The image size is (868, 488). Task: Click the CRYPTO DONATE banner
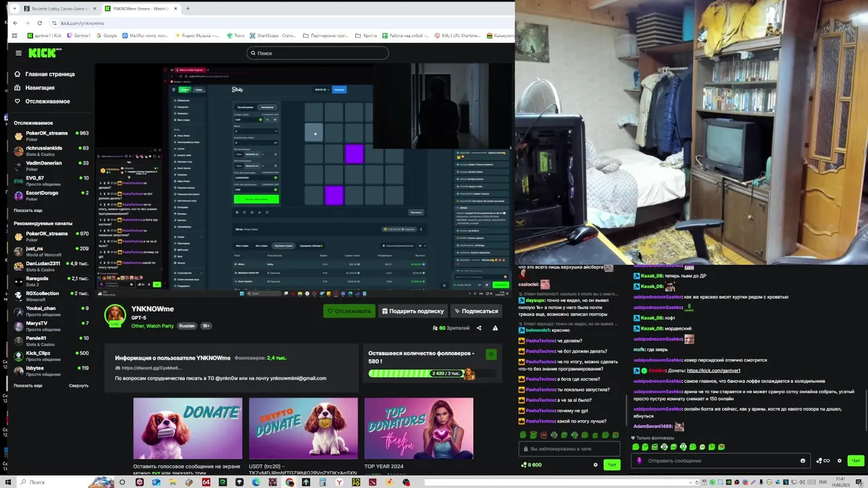(x=303, y=428)
